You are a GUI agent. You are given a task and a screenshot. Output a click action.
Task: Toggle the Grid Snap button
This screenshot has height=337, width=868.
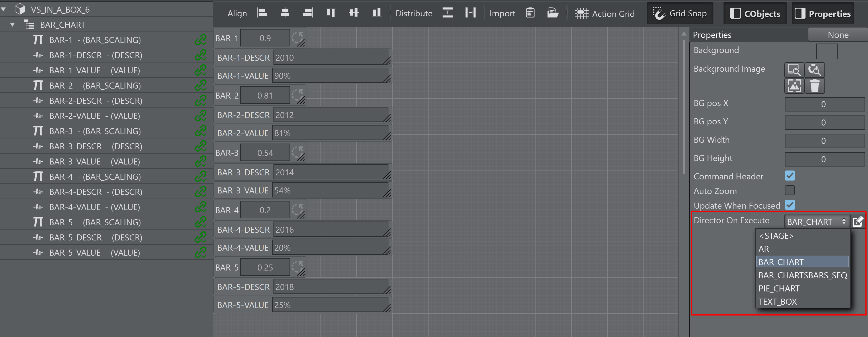(x=680, y=13)
